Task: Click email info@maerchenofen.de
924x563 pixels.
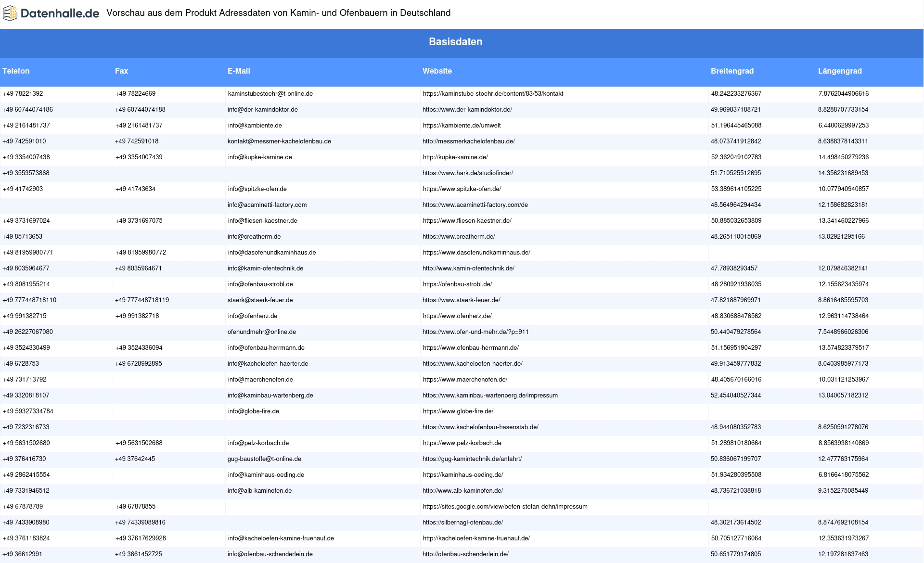Action: tap(260, 380)
